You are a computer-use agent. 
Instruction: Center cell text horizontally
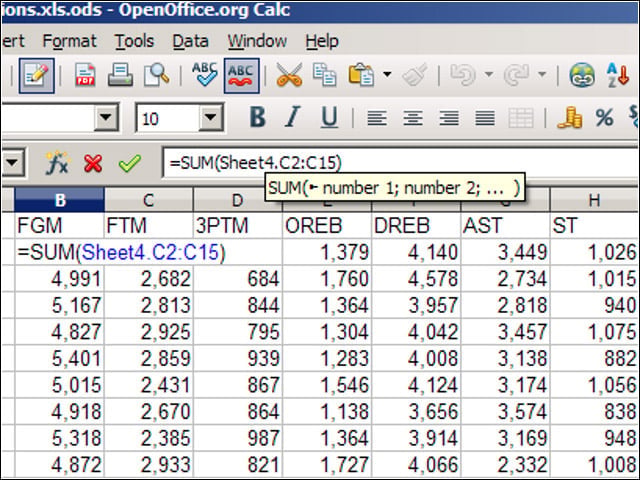tap(413, 118)
